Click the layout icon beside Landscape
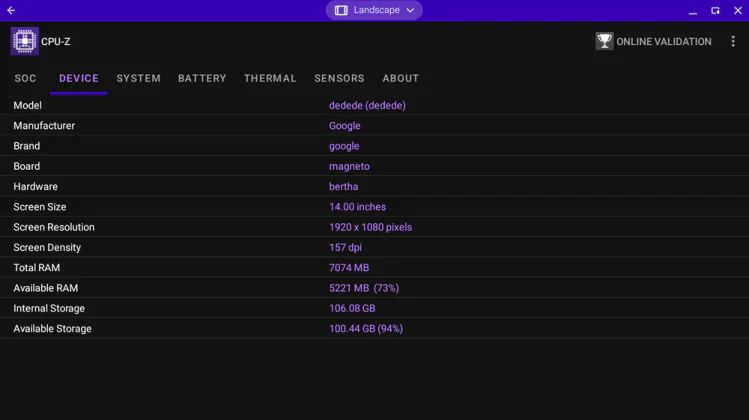 pyautogui.click(x=341, y=10)
